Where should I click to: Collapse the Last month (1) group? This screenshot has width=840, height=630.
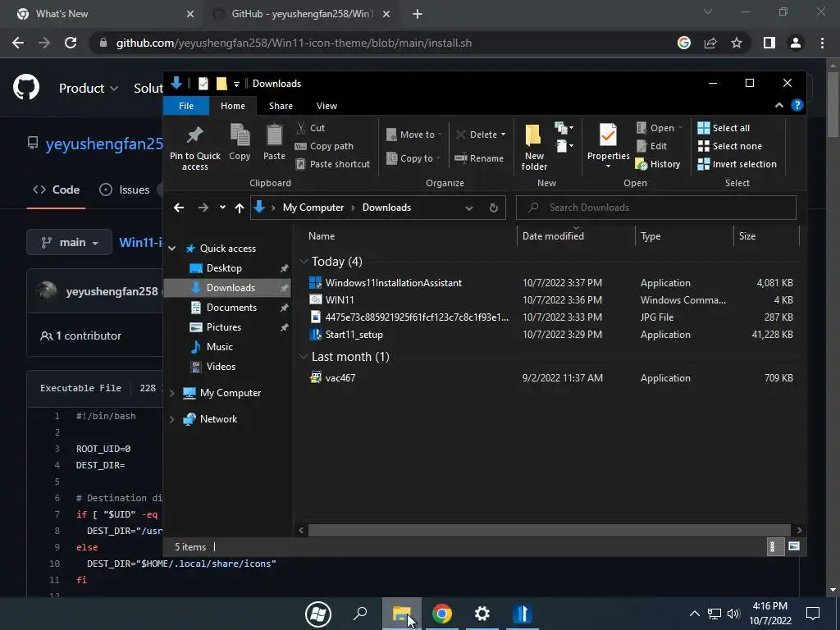click(x=304, y=357)
